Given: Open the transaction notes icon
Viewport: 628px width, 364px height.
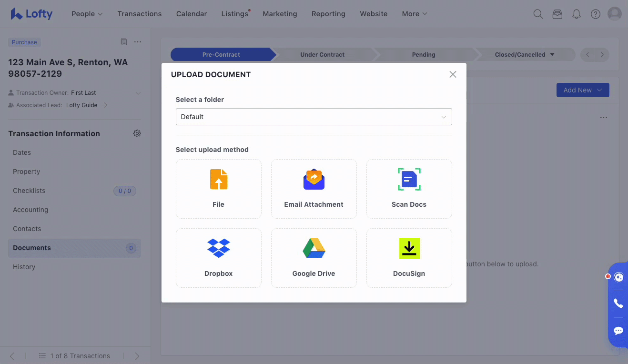Looking at the screenshot, I should (x=124, y=42).
